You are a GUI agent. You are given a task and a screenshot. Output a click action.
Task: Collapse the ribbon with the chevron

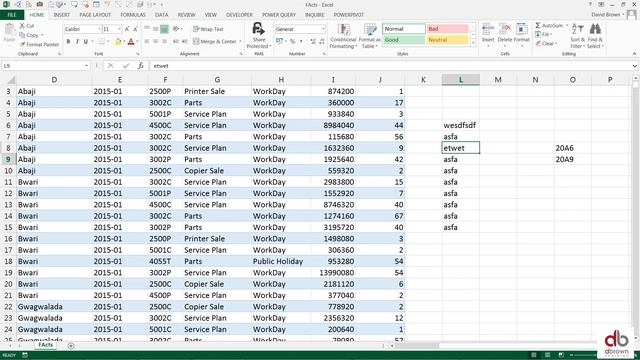634,53
